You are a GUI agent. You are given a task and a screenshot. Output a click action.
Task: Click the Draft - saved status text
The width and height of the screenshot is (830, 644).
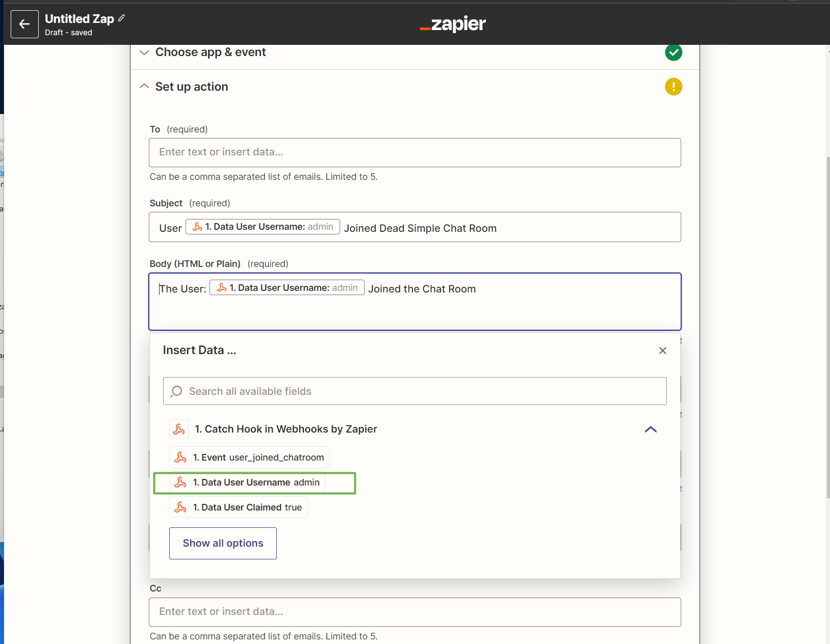click(x=68, y=33)
